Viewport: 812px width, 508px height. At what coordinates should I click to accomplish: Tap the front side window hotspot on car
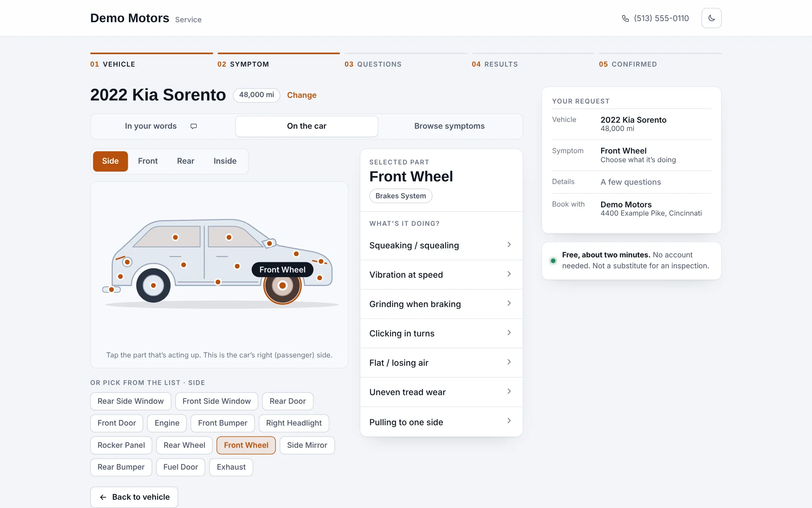229,237
